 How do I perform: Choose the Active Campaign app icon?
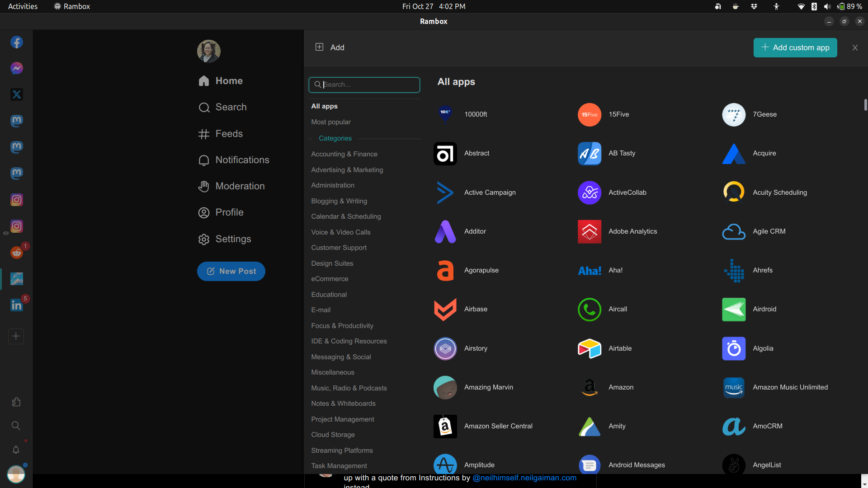click(x=445, y=192)
